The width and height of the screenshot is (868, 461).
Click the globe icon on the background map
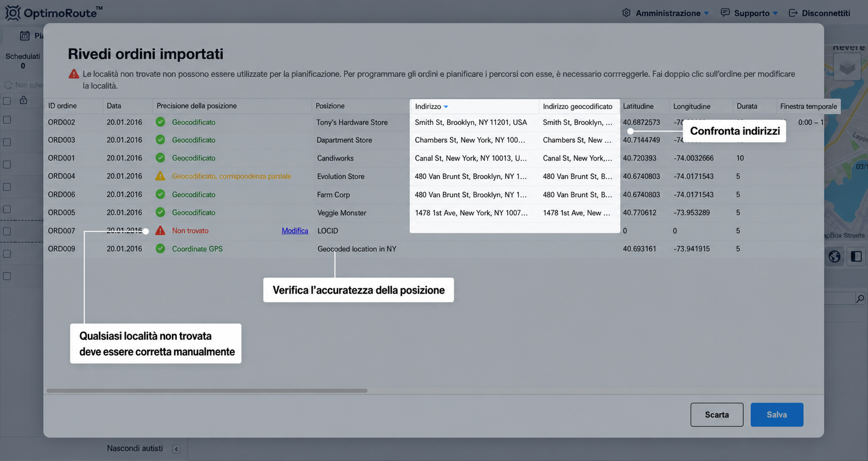coord(834,256)
